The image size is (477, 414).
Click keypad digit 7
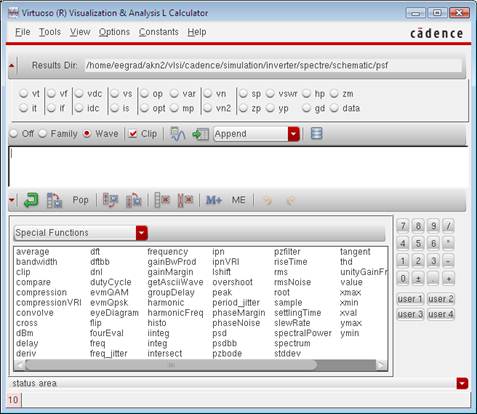[x=403, y=226]
